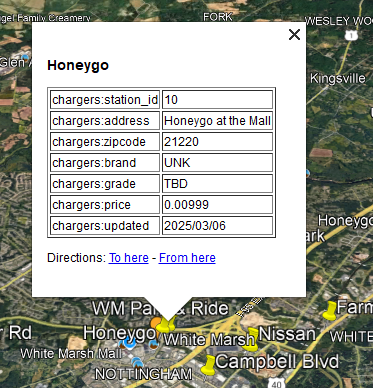Click the 'chargers:brand' cell
The image size is (373, 388).
click(x=105, y=163)
